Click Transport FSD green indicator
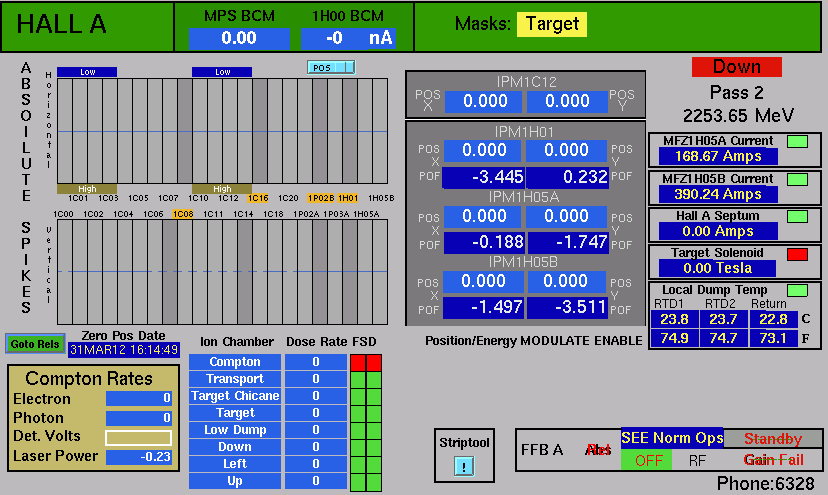The height and width of the screenshot is (495, 828). point(366,380)
